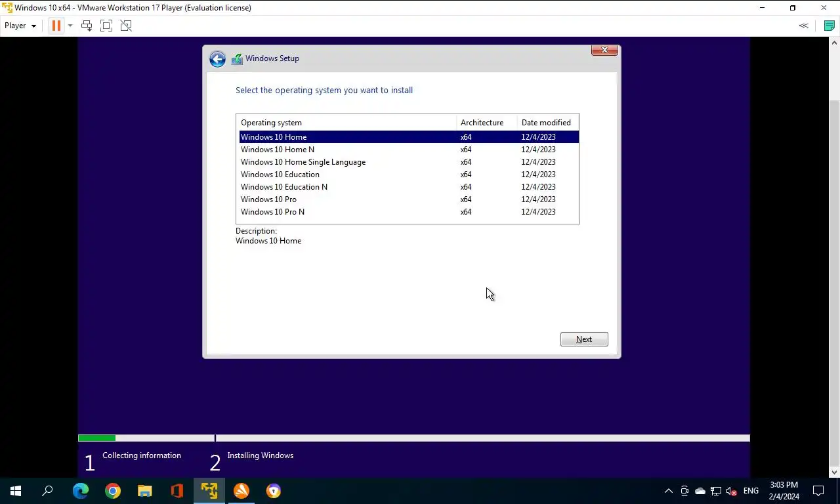Click the setup progress bar
The height and width of the screenshot is (504, 840).
(x=413, y=438)
